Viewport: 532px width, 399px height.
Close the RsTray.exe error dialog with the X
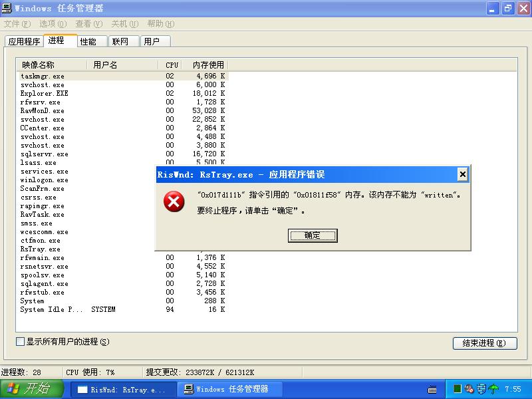coord(462,174)
